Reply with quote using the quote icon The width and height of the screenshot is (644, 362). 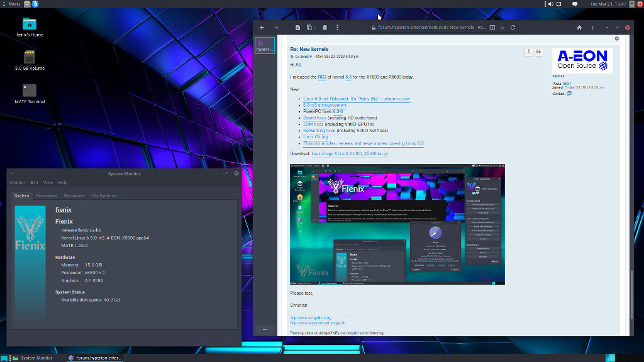[538, 52]
